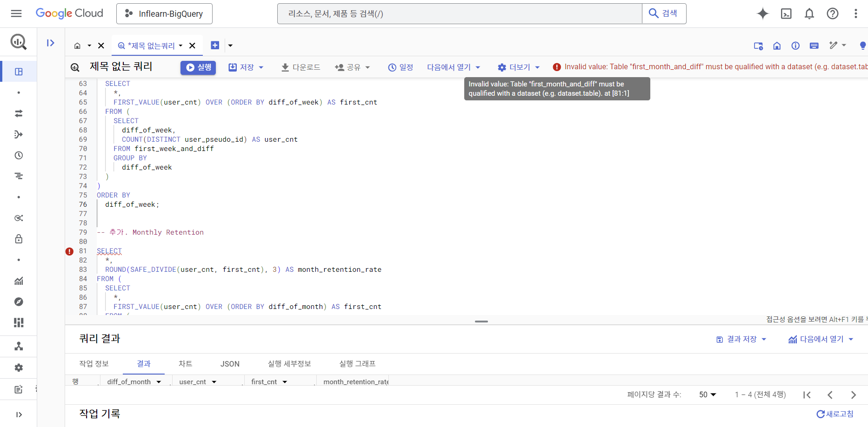Open the help question mark icon
This screenshot has height=427, width=868.
point(833,13)
